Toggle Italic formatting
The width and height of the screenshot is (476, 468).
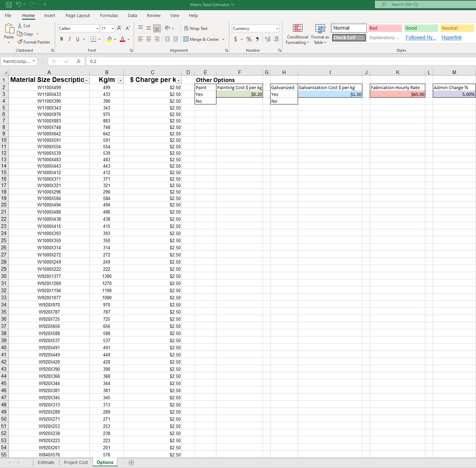point(70,39)
